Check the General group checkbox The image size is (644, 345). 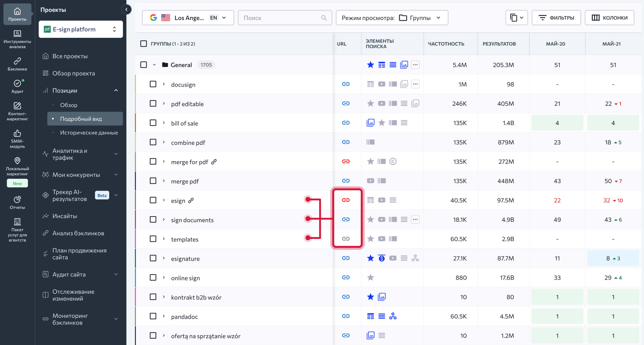pos(143,65)
